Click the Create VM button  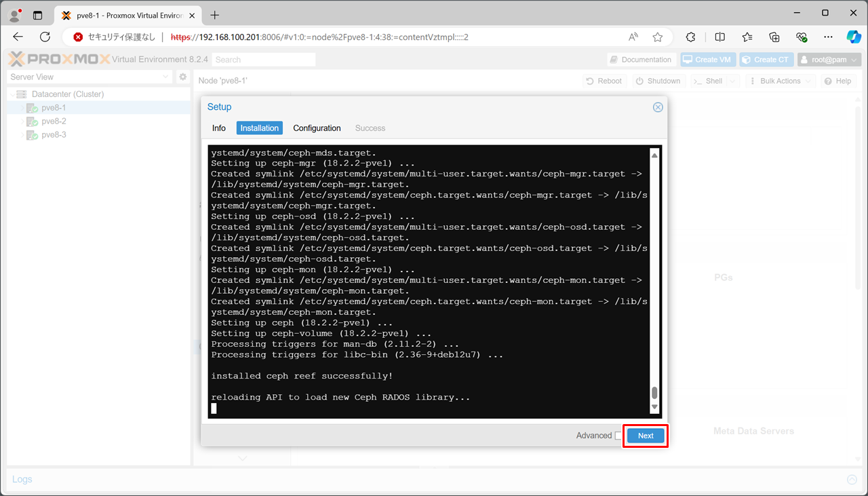click(708, 60)
